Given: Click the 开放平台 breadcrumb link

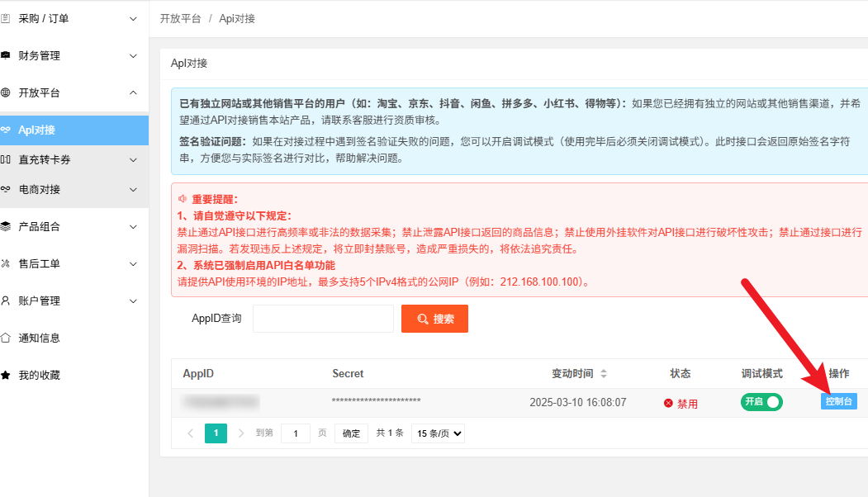Looking at the screenshot, I should [181, 18].
